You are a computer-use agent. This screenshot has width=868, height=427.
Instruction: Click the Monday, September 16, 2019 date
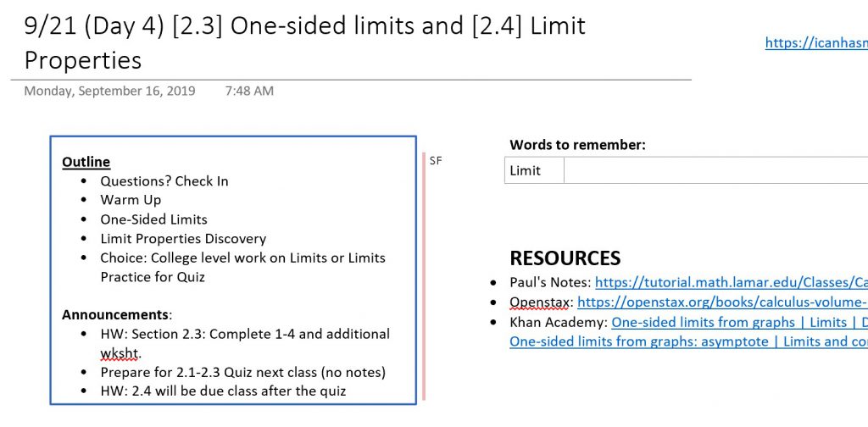[109, 91]
